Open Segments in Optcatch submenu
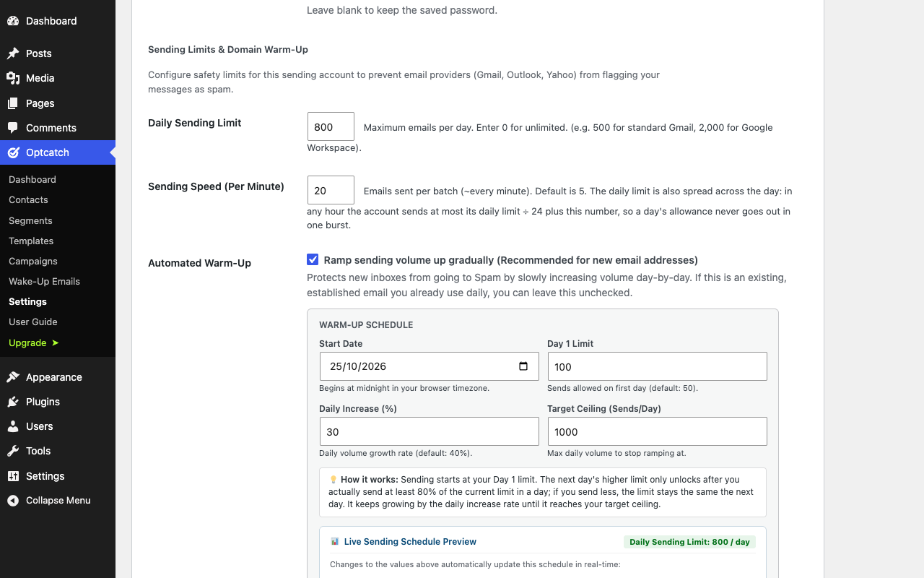 coord(30,220)
